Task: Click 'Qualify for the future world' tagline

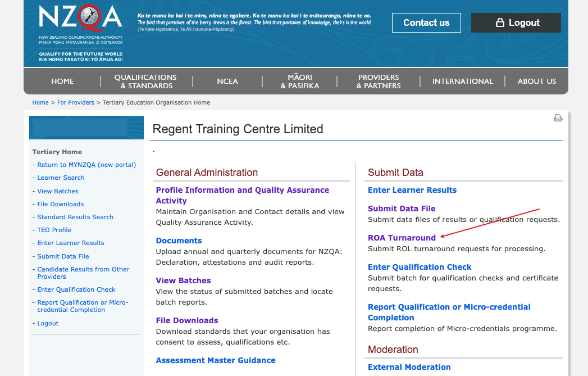Action: [81, 54]
